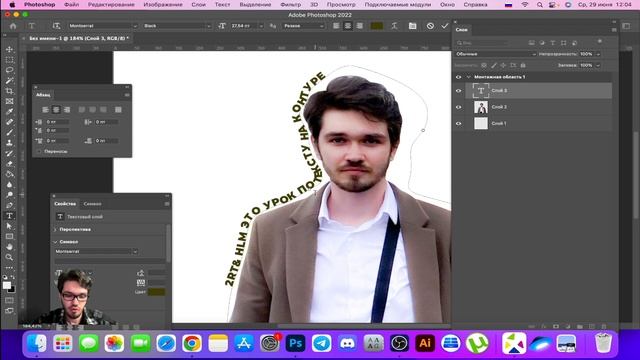Select the Pen tool
Image resolution: width=640 pixels, height=360 pixels.
9,205
